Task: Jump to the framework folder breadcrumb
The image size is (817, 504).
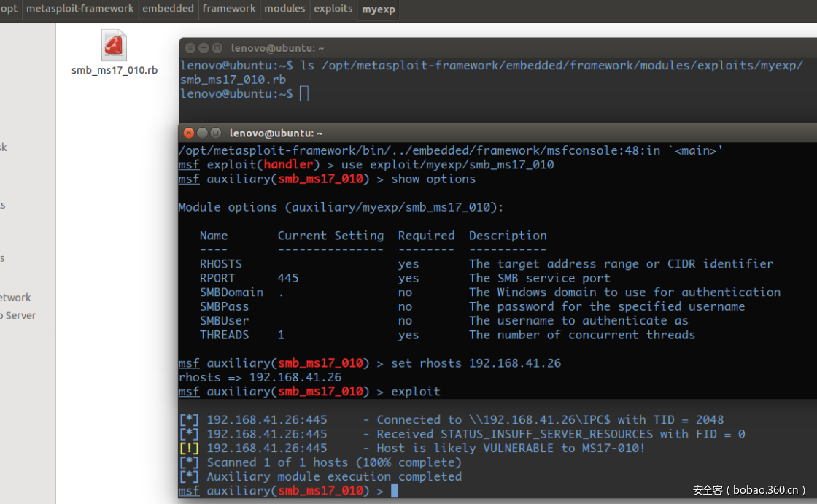Action: pyautogui.click(x=229, y=9)
